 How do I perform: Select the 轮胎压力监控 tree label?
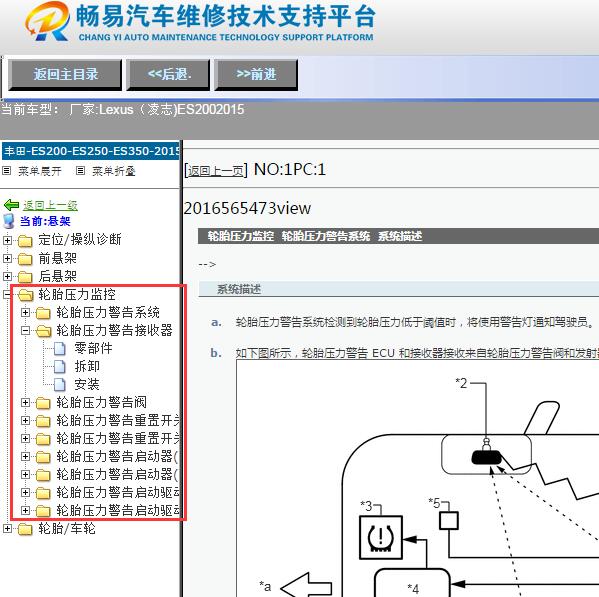pos(77,294)
